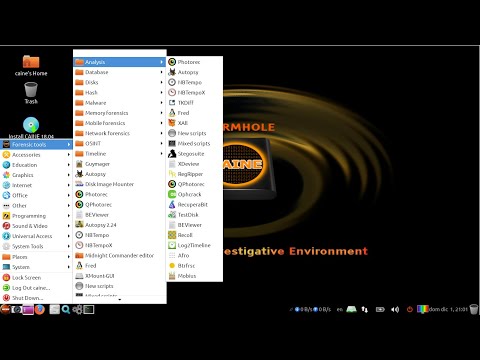This screenshot has height=360, width=480.
Task: Open caine's Home desktop folder
Action: click(x=31, y=66)
